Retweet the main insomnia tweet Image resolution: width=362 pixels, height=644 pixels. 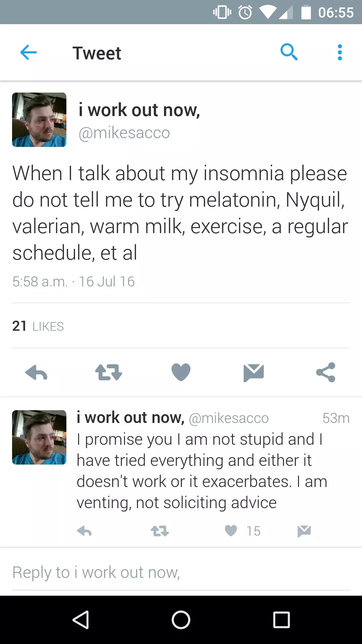click(x=109, y=373)
